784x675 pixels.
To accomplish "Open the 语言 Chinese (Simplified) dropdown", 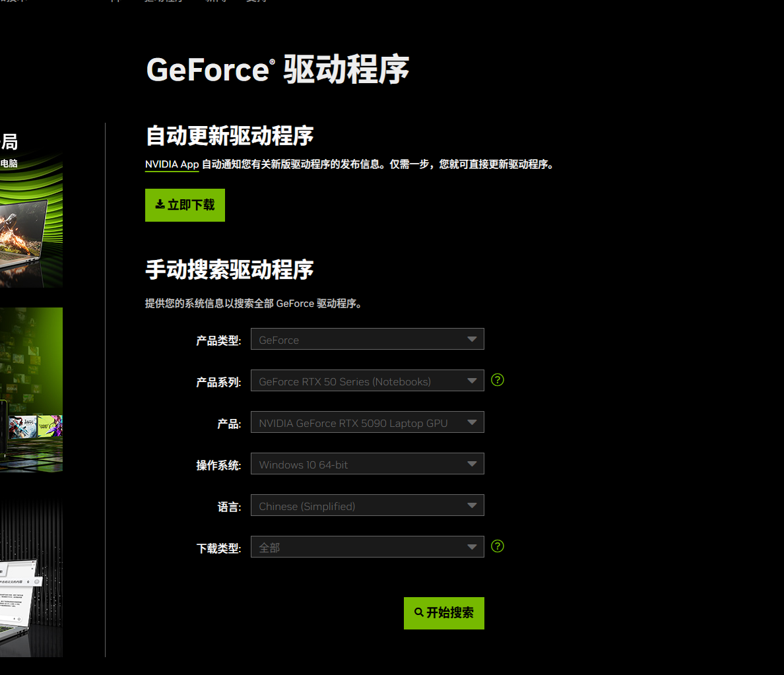I will coord(367,505).
